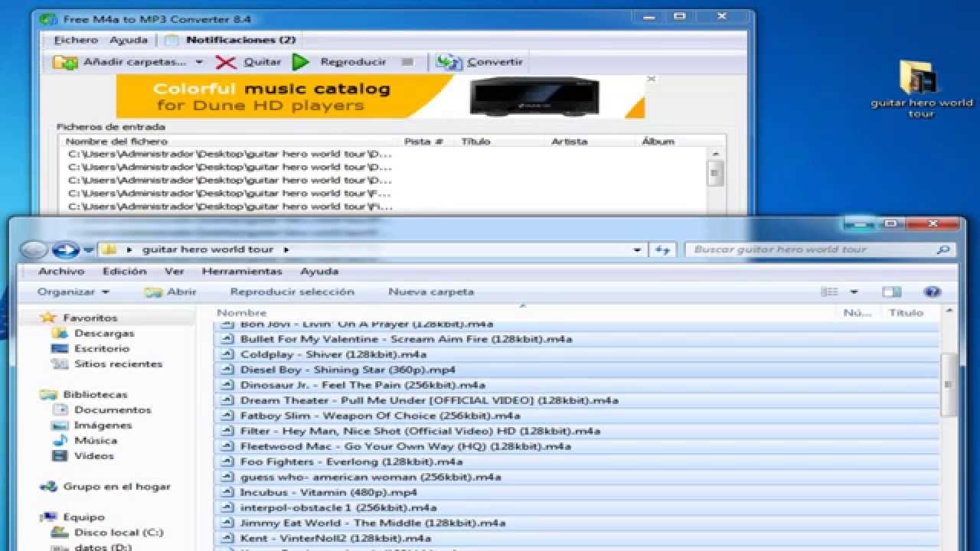Open the Organizar dropdown

tap(73, 292)
